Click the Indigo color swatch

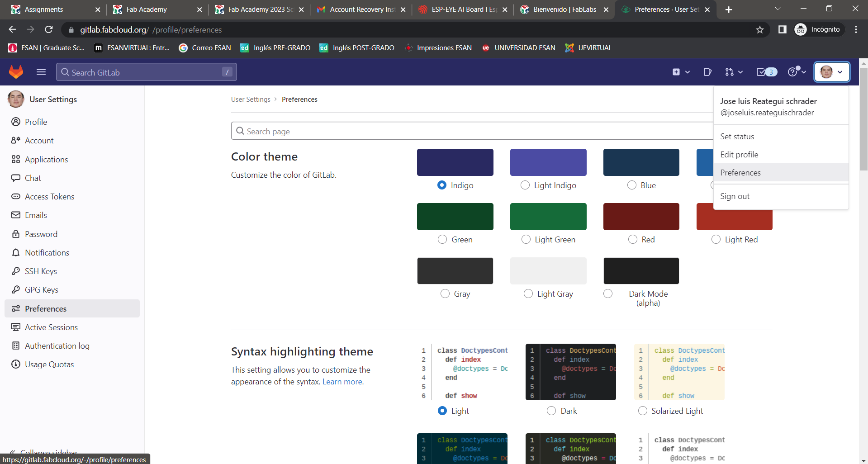[455, 162]
